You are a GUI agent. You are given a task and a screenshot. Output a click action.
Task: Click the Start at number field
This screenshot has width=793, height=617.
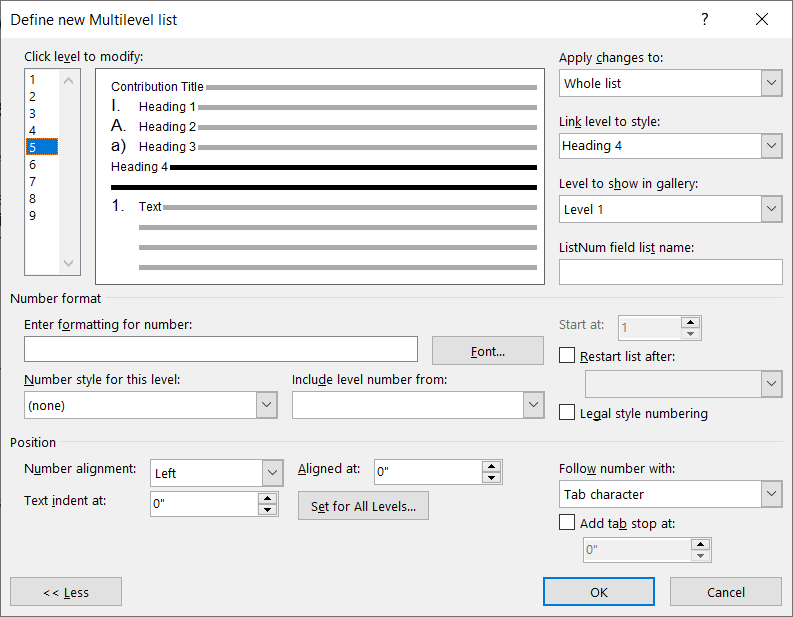pyautogui.click(x=649, y=328)
